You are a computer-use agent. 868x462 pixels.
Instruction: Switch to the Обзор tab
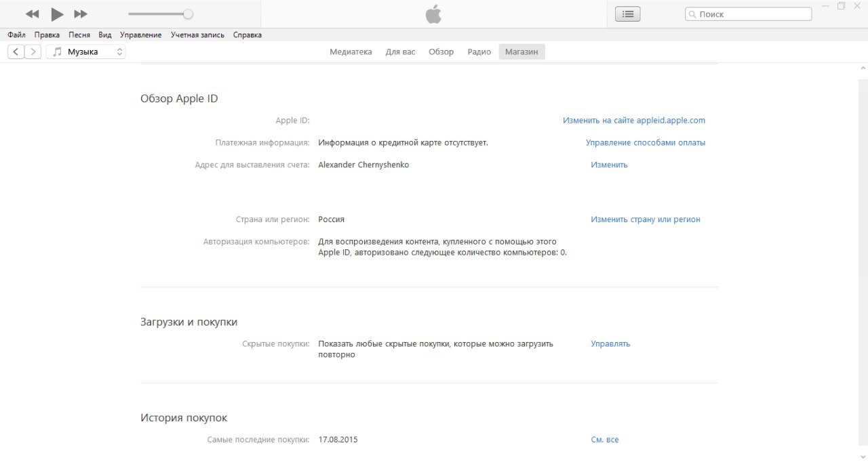point(441,51)
